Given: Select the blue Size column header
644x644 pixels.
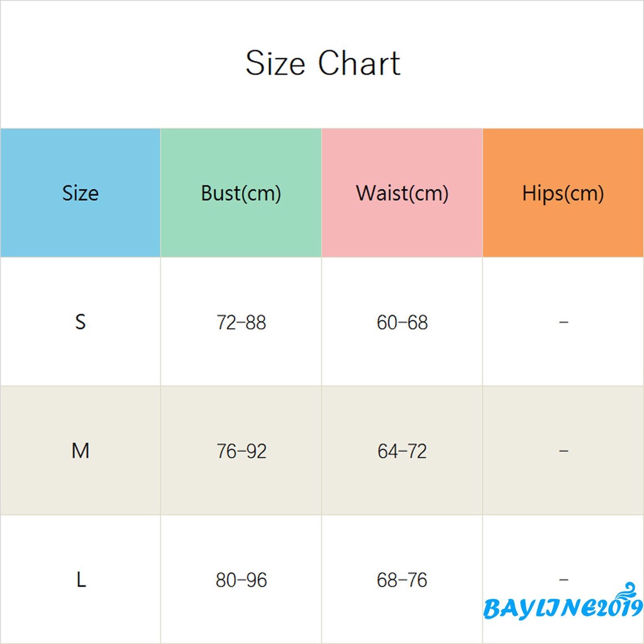Looking at the screenshot, I should click(x=80, y=192).
